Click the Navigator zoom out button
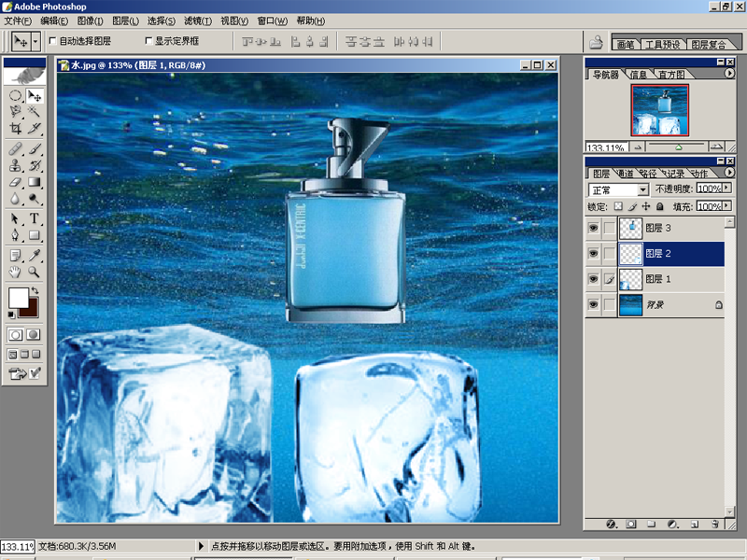747x560 pixels. [638, 147]
